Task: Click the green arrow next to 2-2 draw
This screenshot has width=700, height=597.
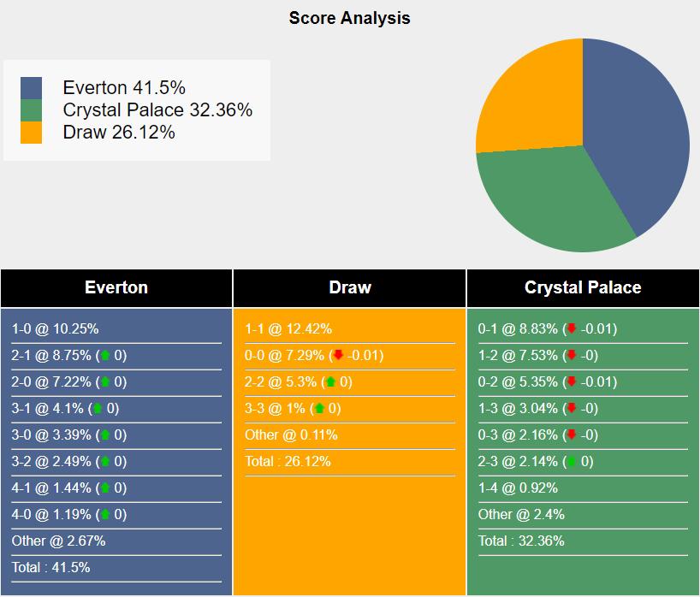Action: (330, 382)
